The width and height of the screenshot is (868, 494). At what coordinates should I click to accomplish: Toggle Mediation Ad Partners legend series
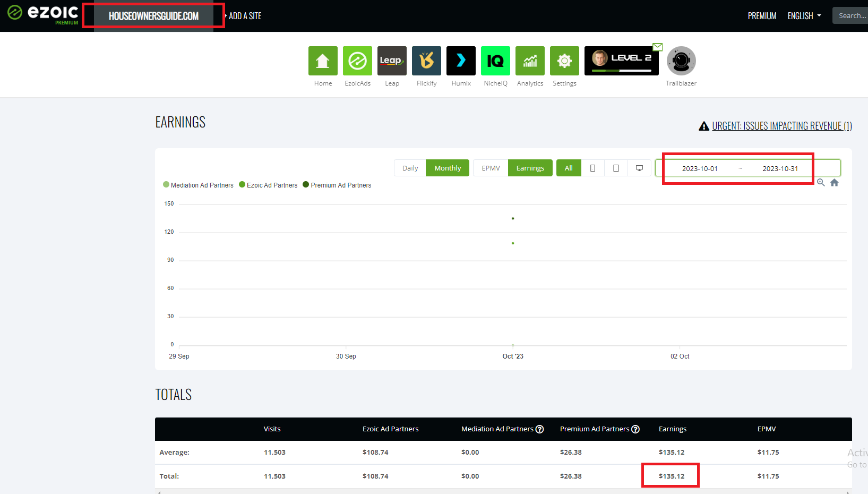click(x=198, y=185)
